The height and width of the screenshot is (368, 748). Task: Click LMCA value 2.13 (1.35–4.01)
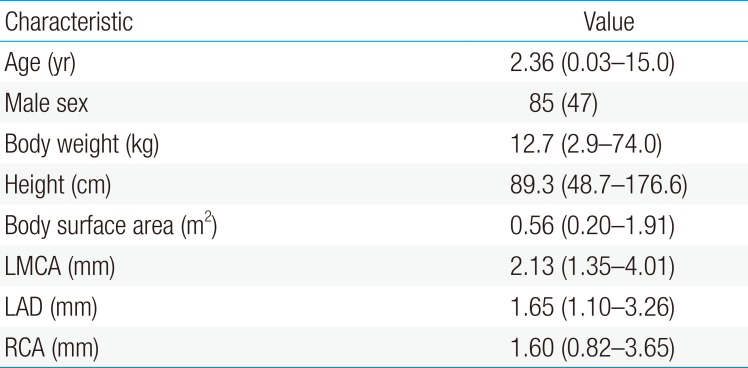[x=592, y=267]
